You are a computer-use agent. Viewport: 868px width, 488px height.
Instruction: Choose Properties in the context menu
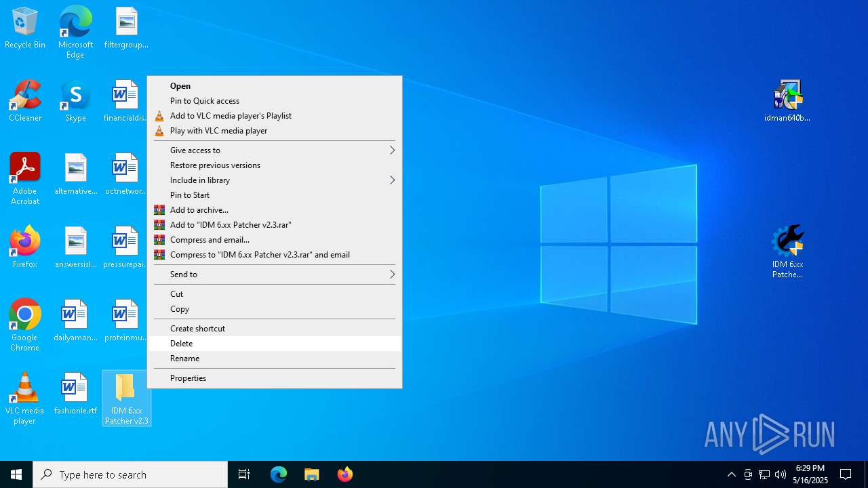click(x=275, y=378)
